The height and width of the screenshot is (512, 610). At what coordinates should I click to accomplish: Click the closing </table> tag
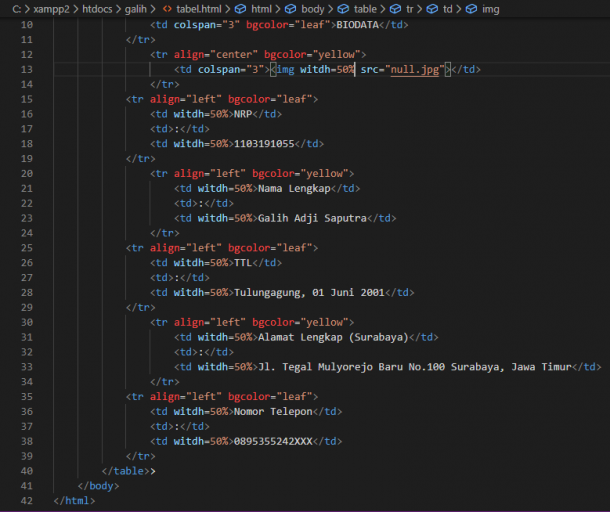tap(126, 471)
